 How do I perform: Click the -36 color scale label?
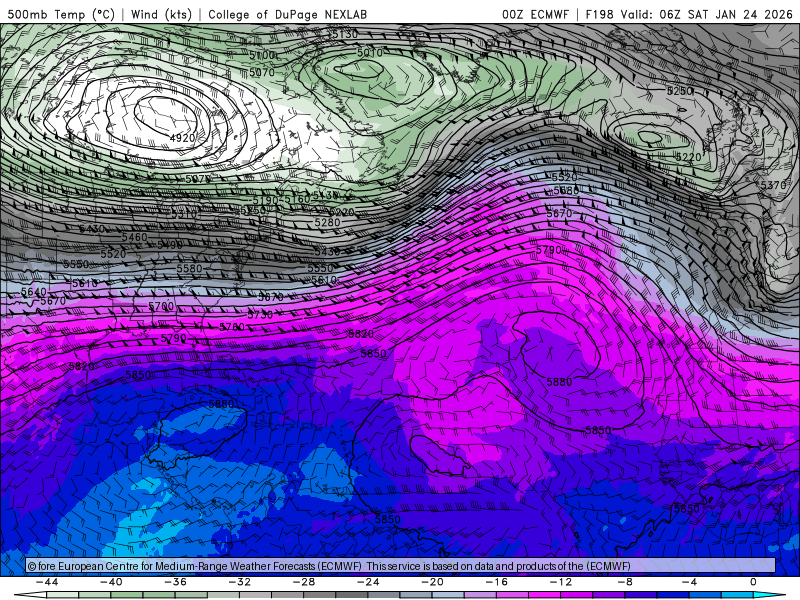click(x=176, y=582)
